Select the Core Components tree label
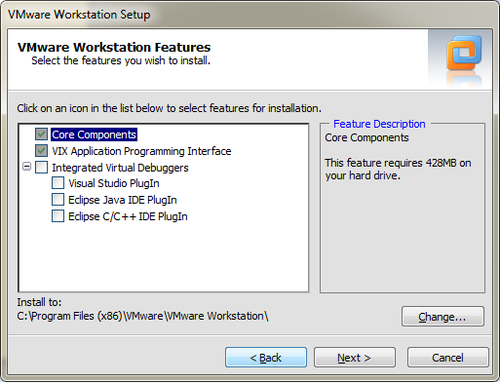The image size is (500, 383). (x=94, y=135)
